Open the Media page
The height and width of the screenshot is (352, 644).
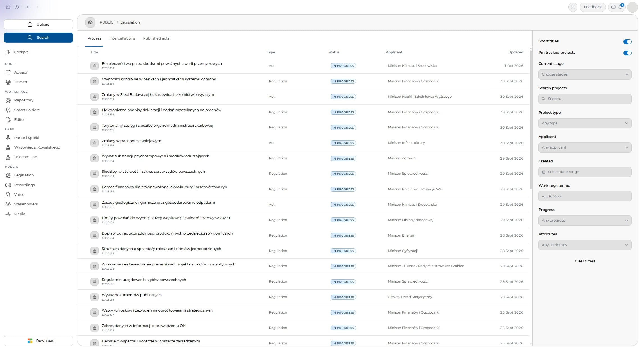[x=20, y=214]
